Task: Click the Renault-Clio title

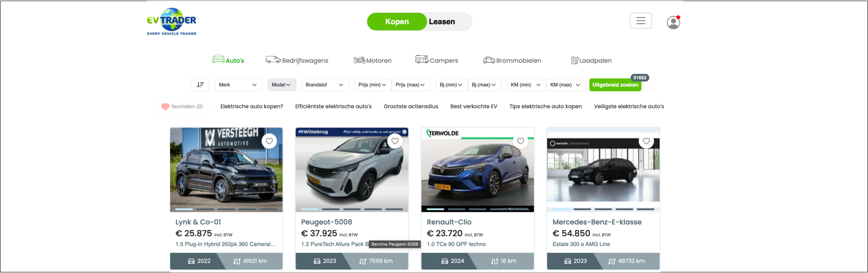Action: pos(449,222)
